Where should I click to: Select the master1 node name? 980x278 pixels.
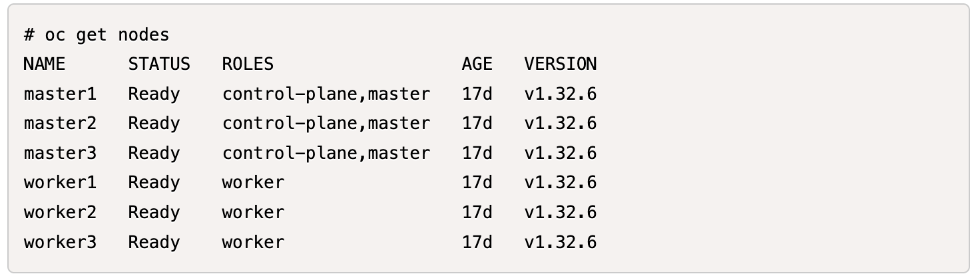pos(60,94)
